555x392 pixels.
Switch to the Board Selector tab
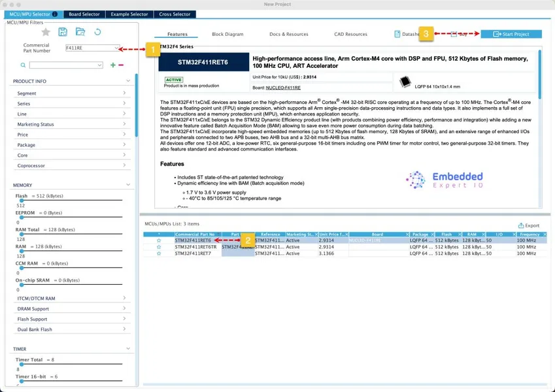tap(84, 14)
